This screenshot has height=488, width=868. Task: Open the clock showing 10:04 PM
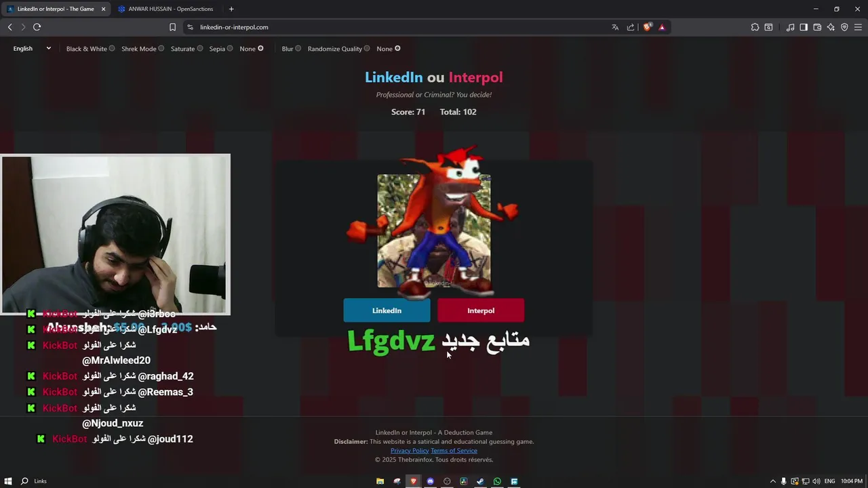tap(852, 481)
